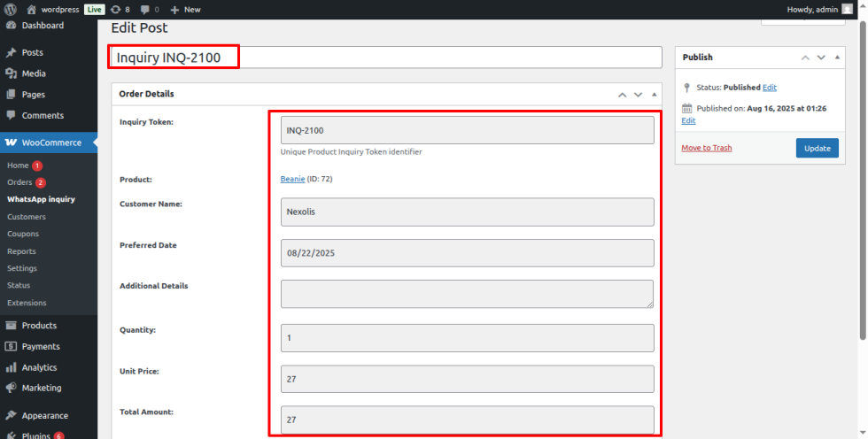Click the Move to Trash link

707,148
